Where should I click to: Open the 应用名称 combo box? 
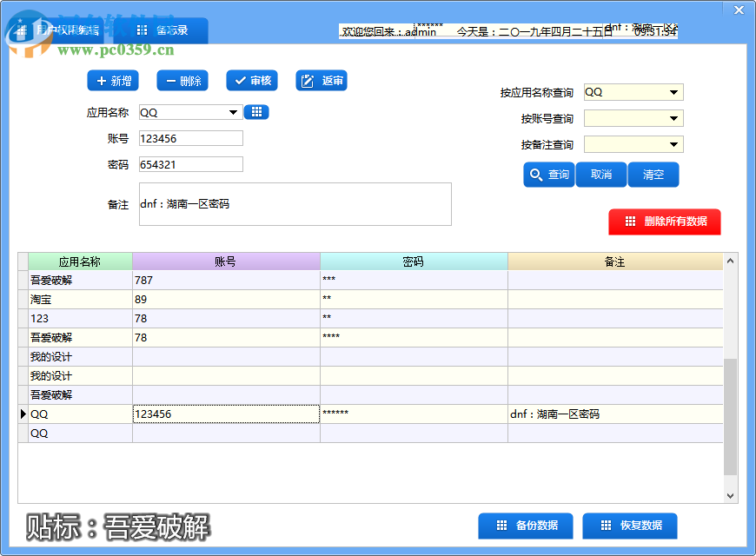[x=230, y=111]
